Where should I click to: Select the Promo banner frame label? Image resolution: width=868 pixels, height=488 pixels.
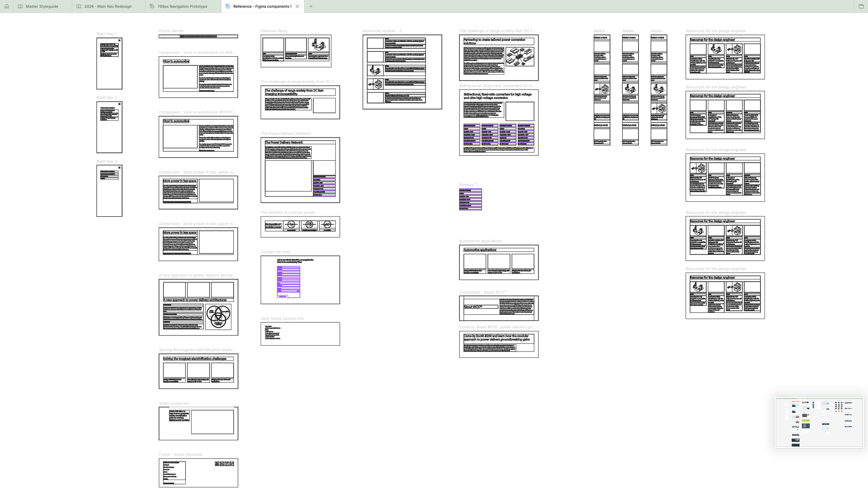point(171,31)
